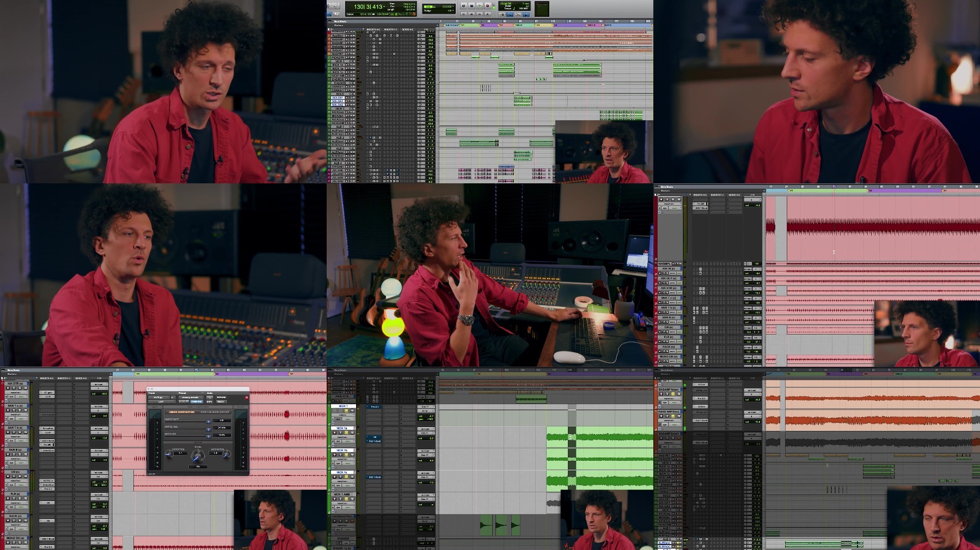Solo the SNR T a (e) track in the Lo-Fi frame
The height and width of the screenshot is (550, 980).
pos(20,410)
